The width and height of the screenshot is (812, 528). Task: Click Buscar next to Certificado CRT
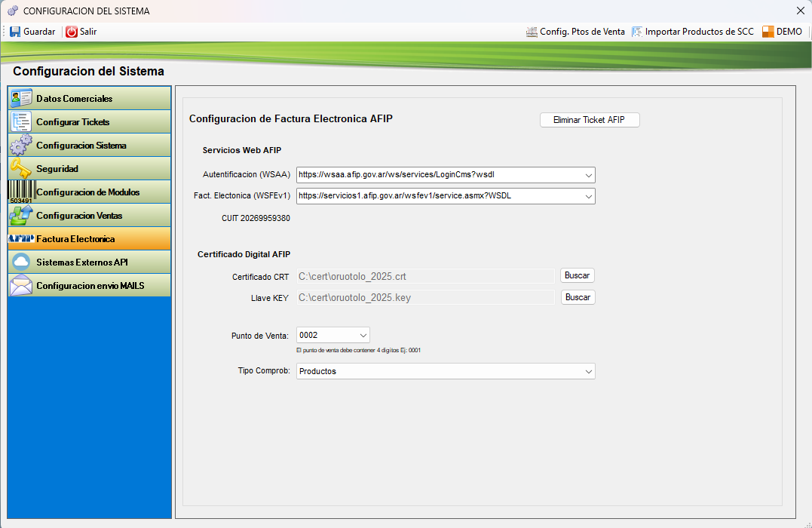[578, 275]
